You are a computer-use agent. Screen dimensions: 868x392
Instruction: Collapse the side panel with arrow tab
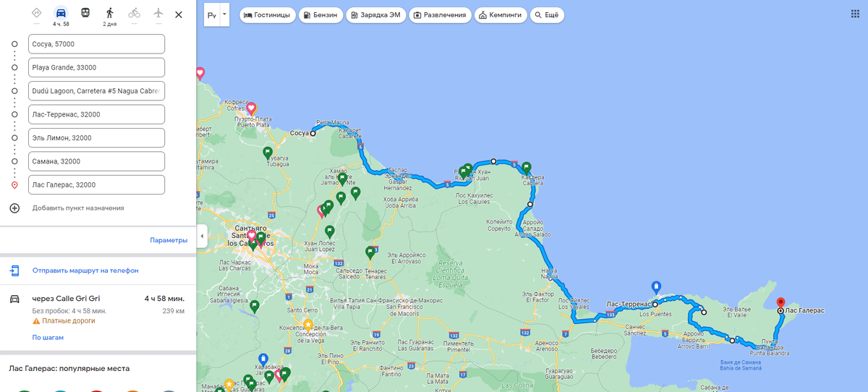pos(202,236)
